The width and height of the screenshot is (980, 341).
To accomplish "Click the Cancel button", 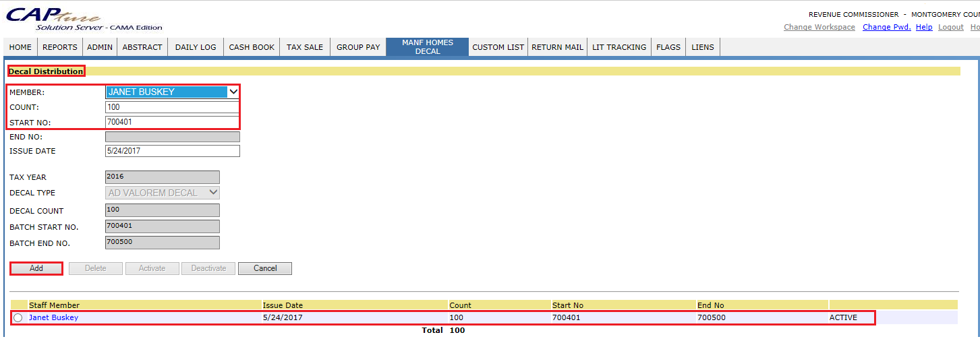I will click(x=265, y=268).
